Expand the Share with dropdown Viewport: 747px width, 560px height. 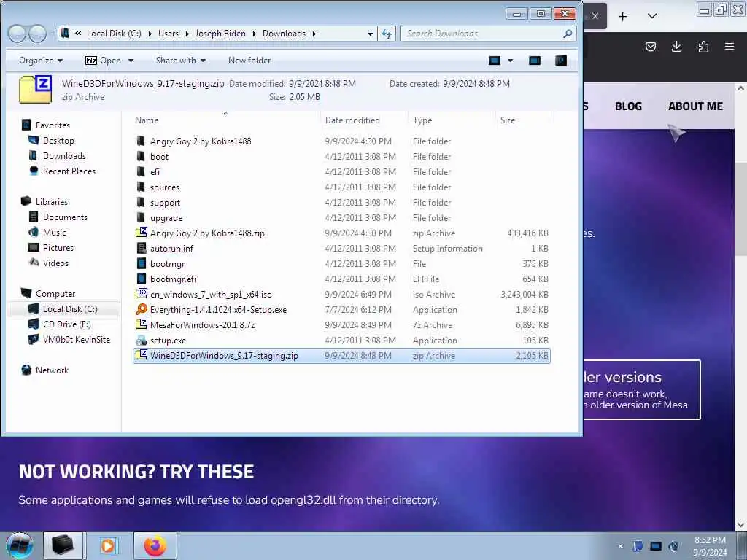[181, 61]
